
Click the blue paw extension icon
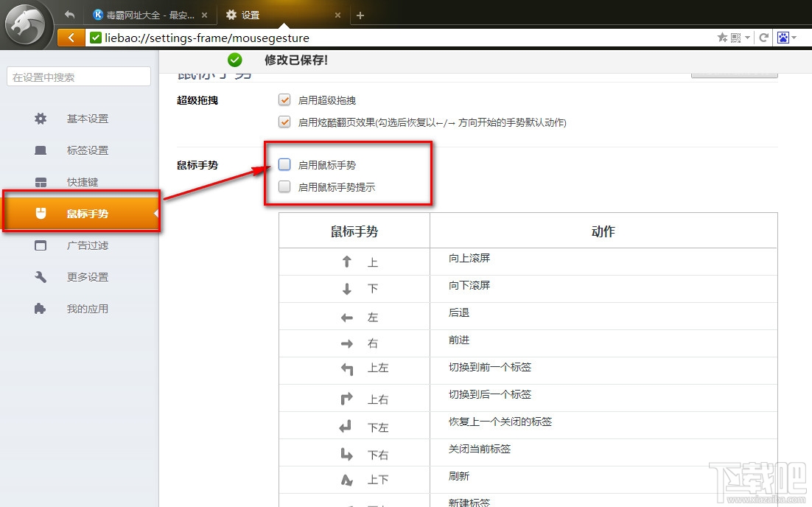point(783,37)
